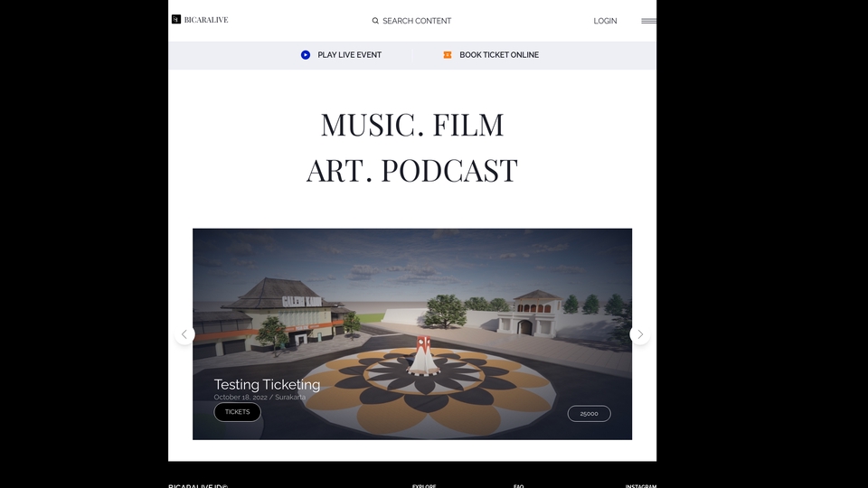Go to previous carousel slide
The width and height of the screenshot is (868, 488).
(184, 334)
